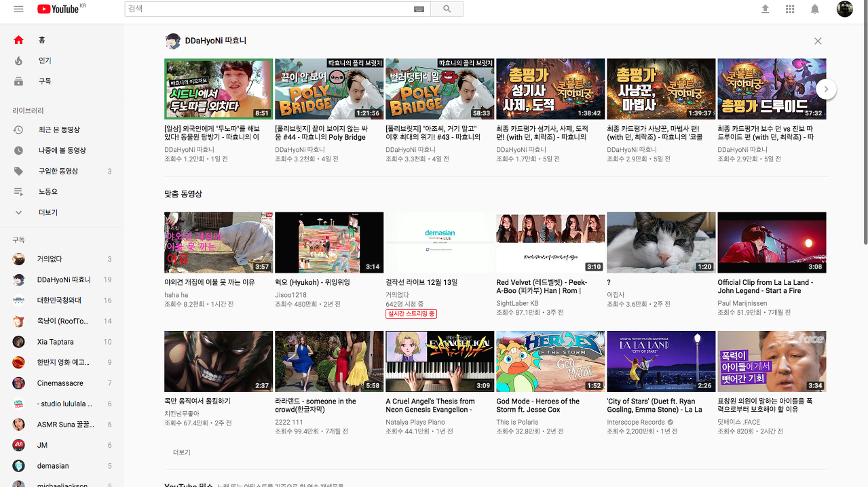Play 총평가 드루이드 video thumbnail
Image resolution: width=868 pixels, height=487 pixels.
click(772, 89)
